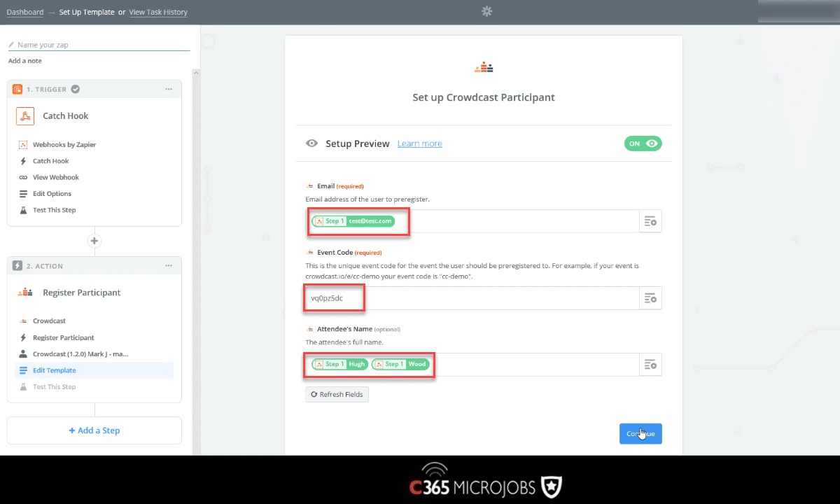840x504 pixels.
Task: Click the Action step lightning header icon
Action: pos(17,266)
